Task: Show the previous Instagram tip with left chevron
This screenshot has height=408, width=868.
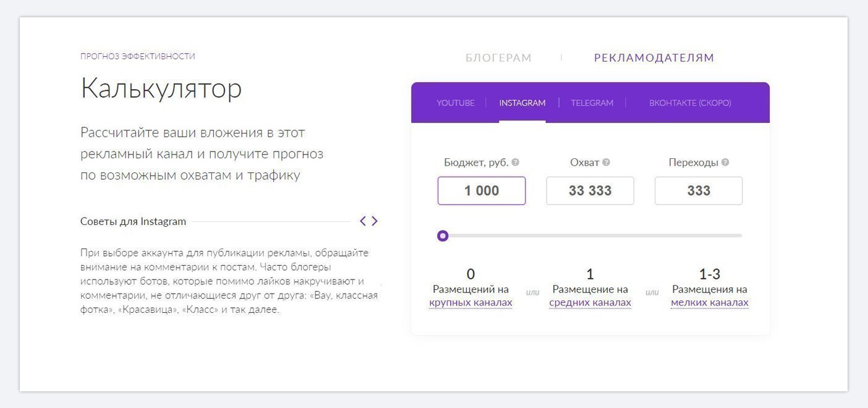Action: (x=364, y=221)
